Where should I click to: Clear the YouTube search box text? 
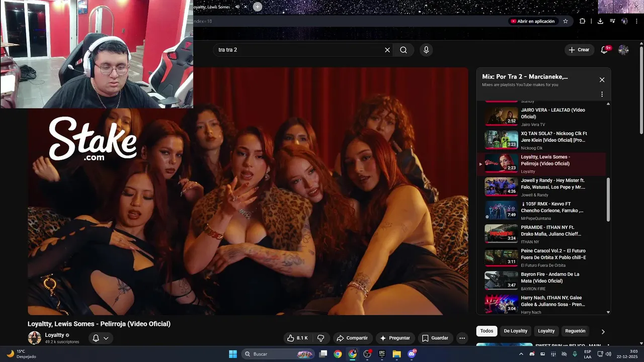[387, 50]
